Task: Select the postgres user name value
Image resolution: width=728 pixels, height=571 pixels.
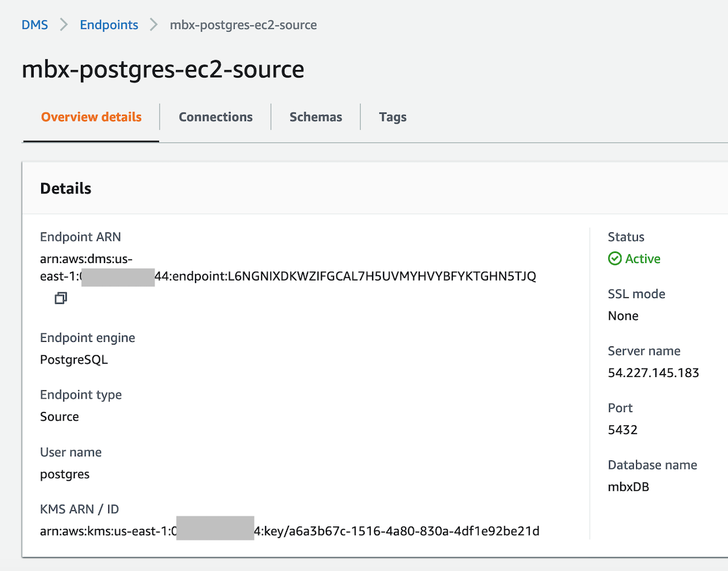Action: (65, 475)
